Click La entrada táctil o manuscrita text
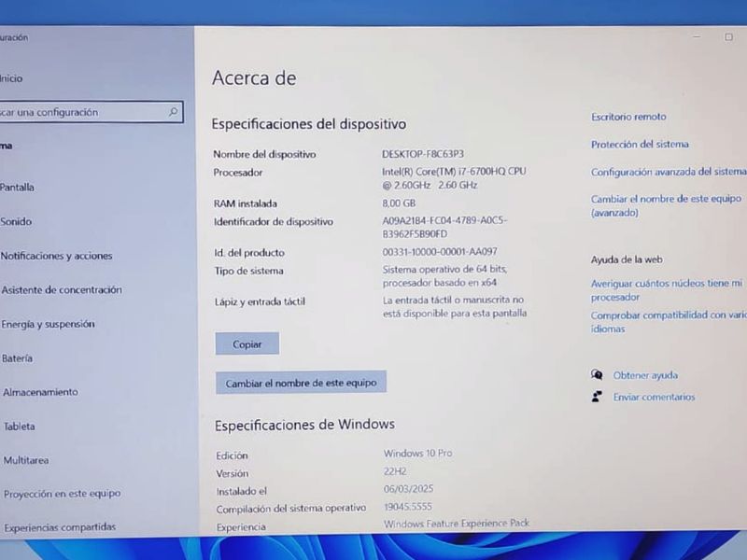The width and height of the screenshot is (747, 560). click(x=455, y=306)
